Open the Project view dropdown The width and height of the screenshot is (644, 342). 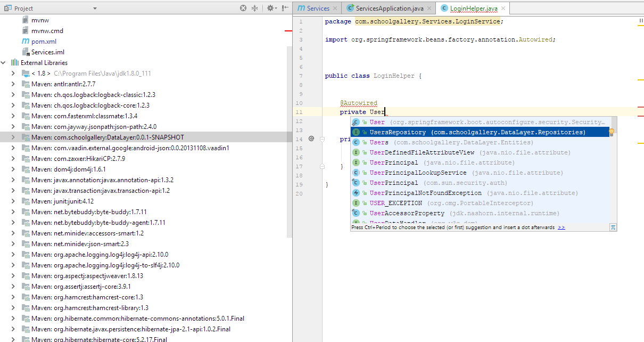[x=95, y=9]
